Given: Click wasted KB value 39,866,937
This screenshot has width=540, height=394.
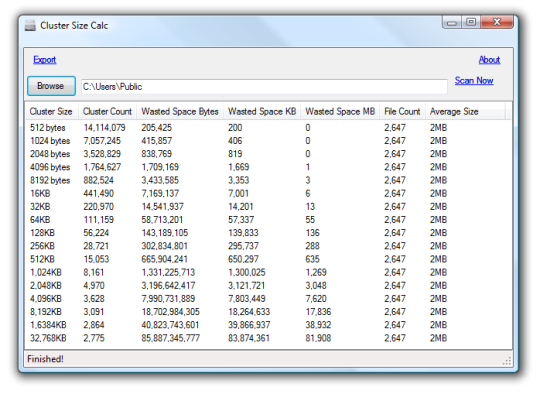Looking at the screenshot, I should 249,325.
